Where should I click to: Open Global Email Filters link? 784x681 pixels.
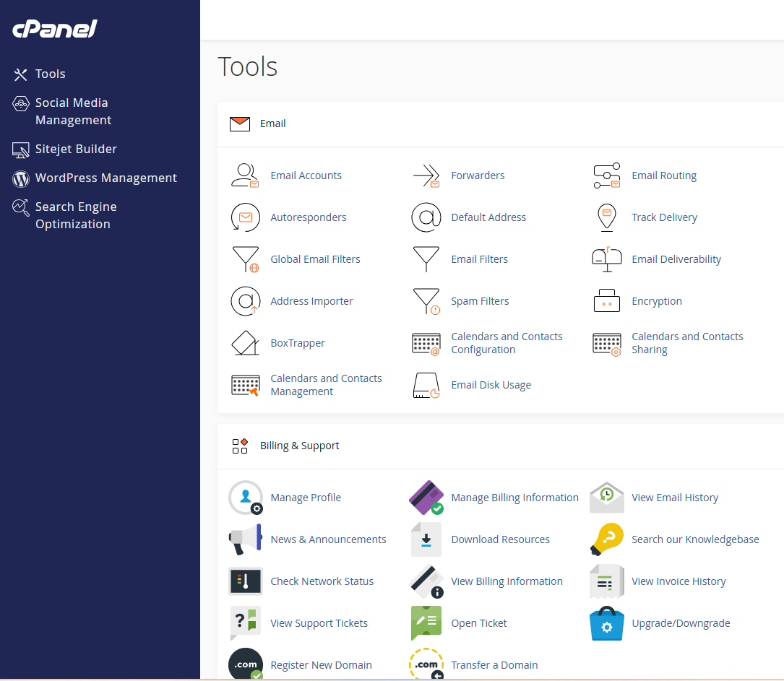[315, 259]
